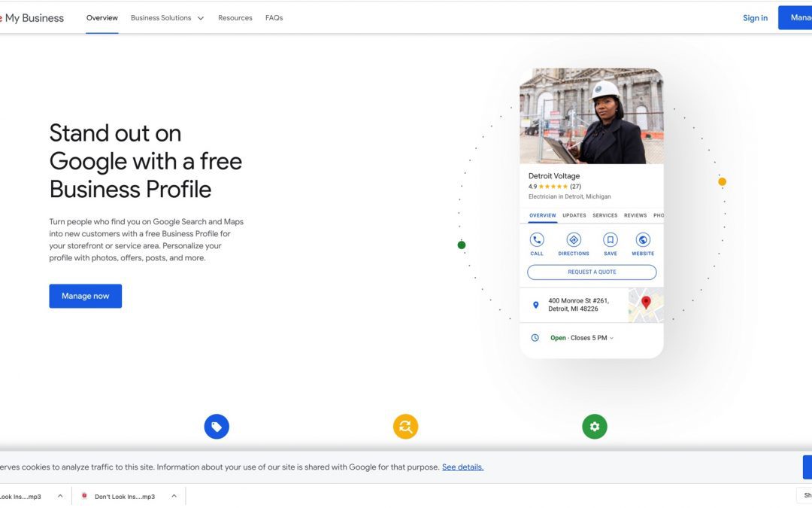Click the Request a Quote button

click(x=592, y=272)
